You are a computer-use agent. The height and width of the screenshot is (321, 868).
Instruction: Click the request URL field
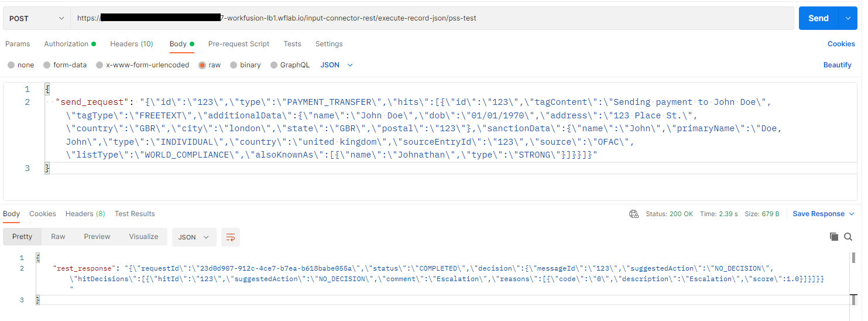click(433, 18)
